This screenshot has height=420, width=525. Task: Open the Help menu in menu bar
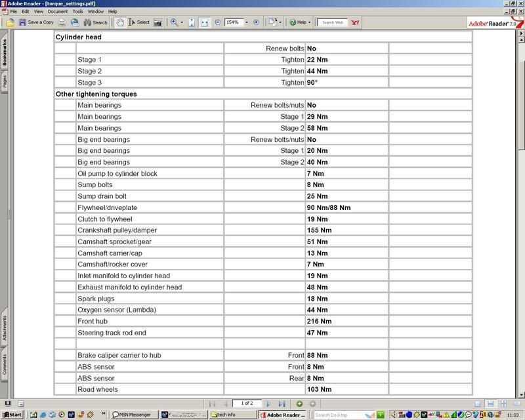[112, 11]
